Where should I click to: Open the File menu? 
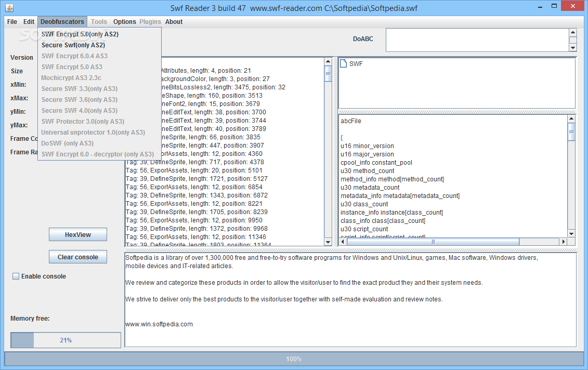pos(12,22)
